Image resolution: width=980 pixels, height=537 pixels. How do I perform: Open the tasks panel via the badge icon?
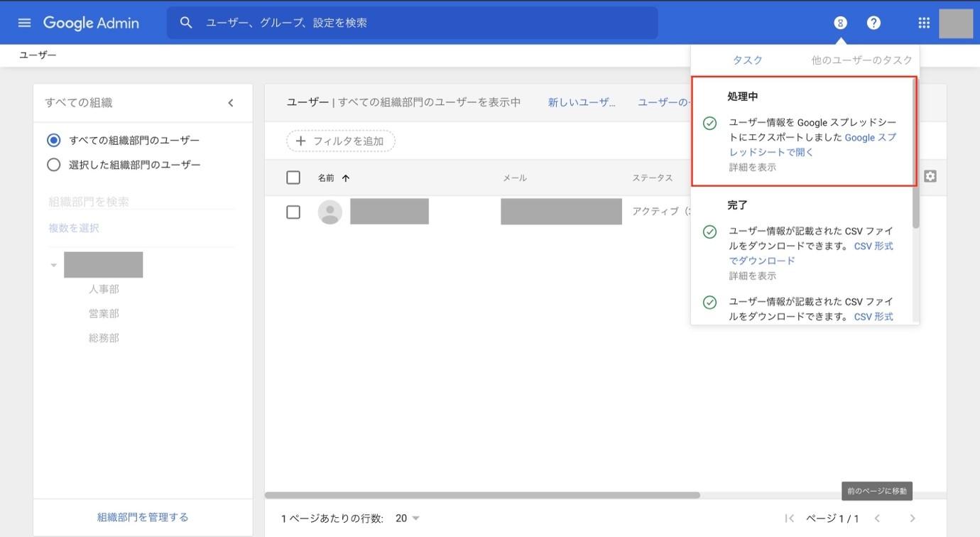click(840, 22)
